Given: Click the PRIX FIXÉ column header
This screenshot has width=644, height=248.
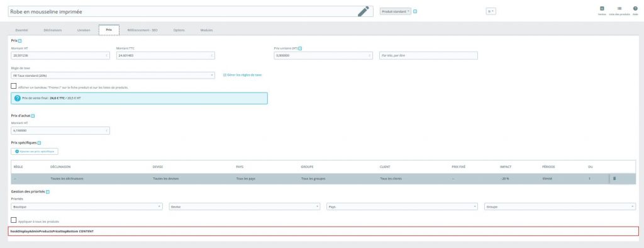Looking at the screenshot, I should (458, 167).
